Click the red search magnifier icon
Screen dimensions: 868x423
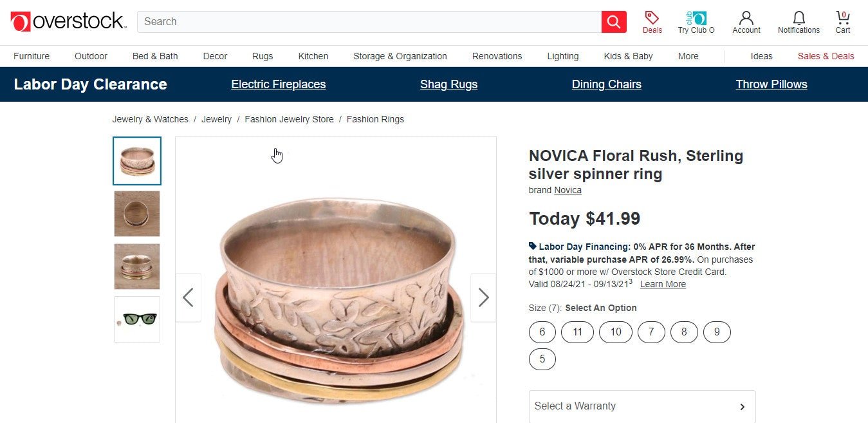tap(613, 21)
